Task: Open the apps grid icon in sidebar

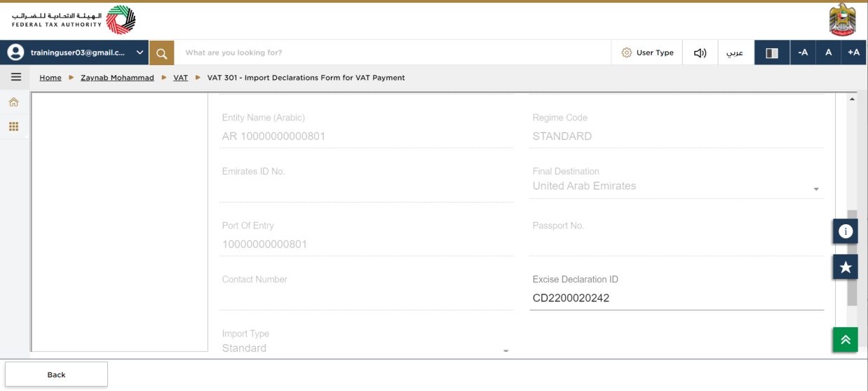Action: tap(13, 127)
